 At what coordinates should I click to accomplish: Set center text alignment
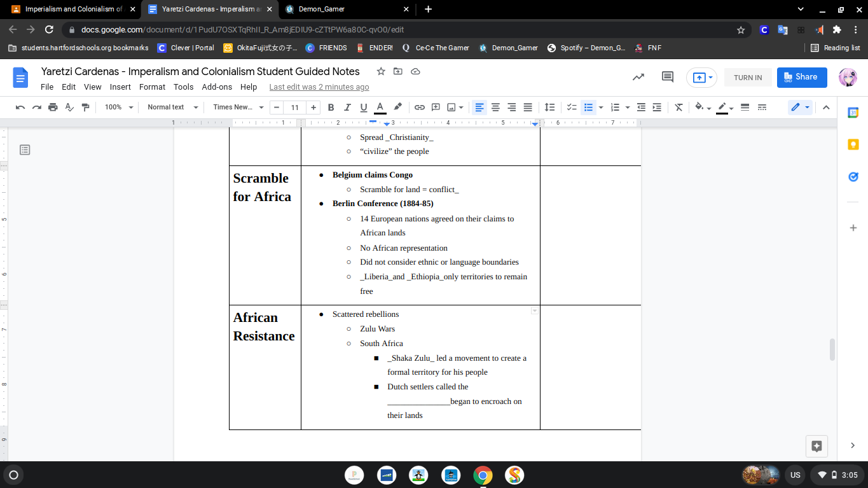(x=495, y=108)
